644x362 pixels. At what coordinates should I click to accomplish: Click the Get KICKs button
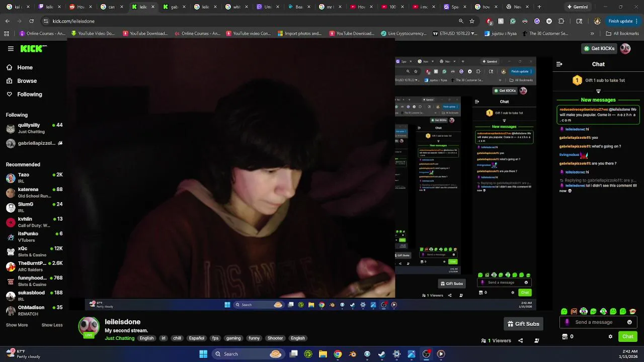599,49
